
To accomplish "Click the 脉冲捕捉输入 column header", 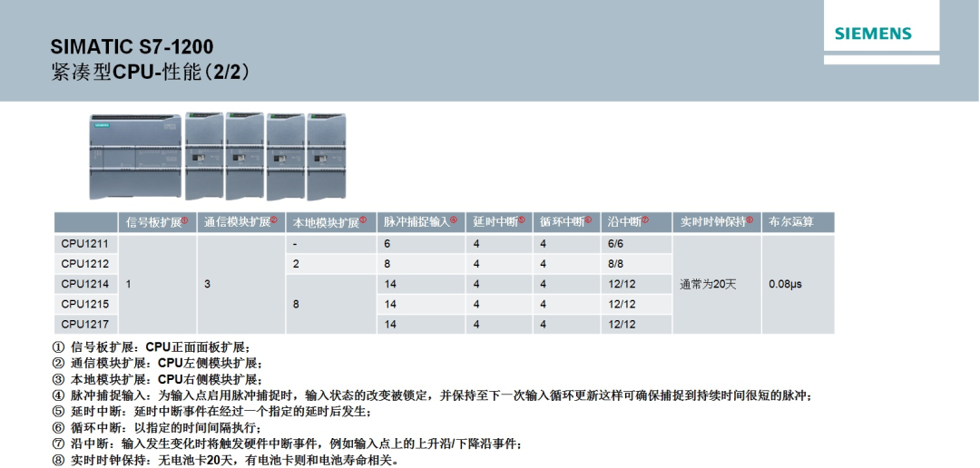I will (421, 222).
